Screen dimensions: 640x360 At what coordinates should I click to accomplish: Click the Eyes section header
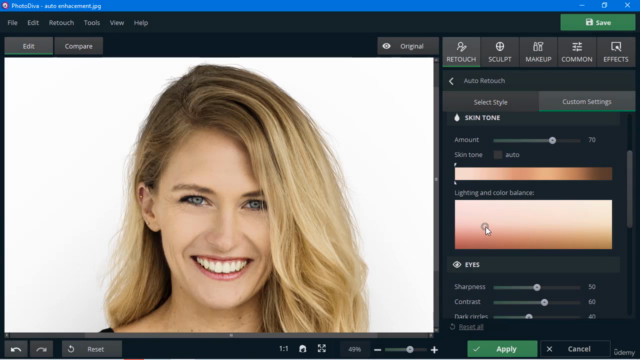tap(533, 265)
